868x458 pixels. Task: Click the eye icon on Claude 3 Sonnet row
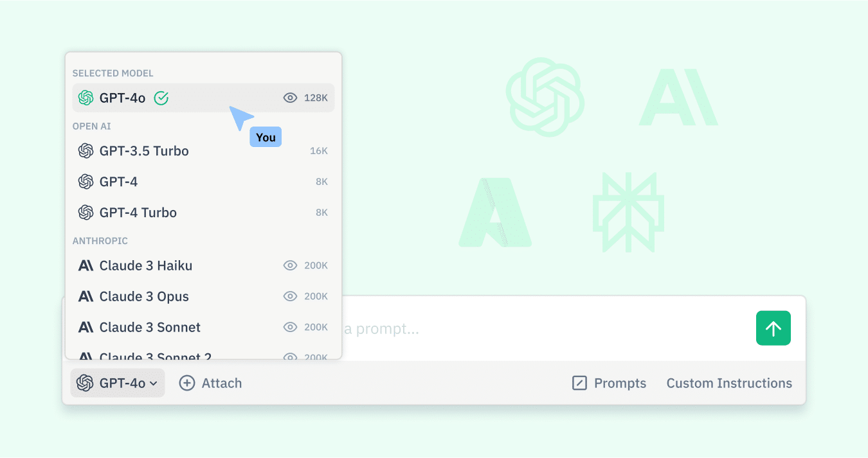290,327
